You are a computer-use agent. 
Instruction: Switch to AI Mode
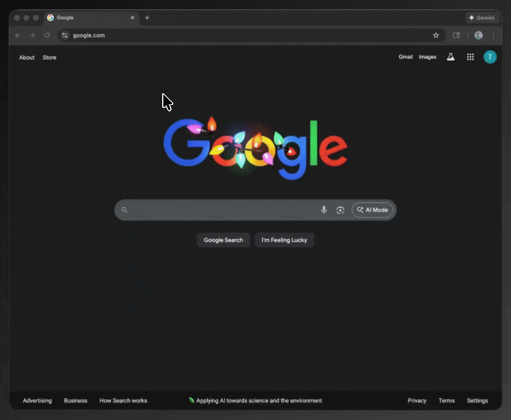(372, 210)
